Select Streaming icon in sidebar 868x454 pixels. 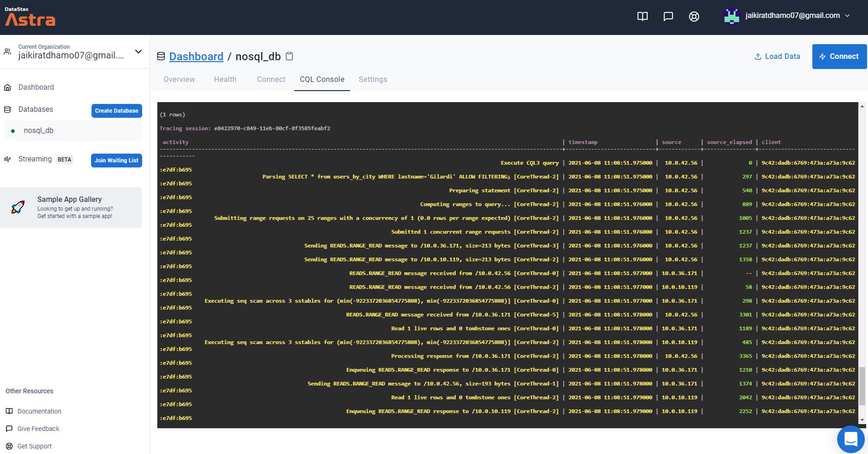pyautogui.click(x=7, y=159)
